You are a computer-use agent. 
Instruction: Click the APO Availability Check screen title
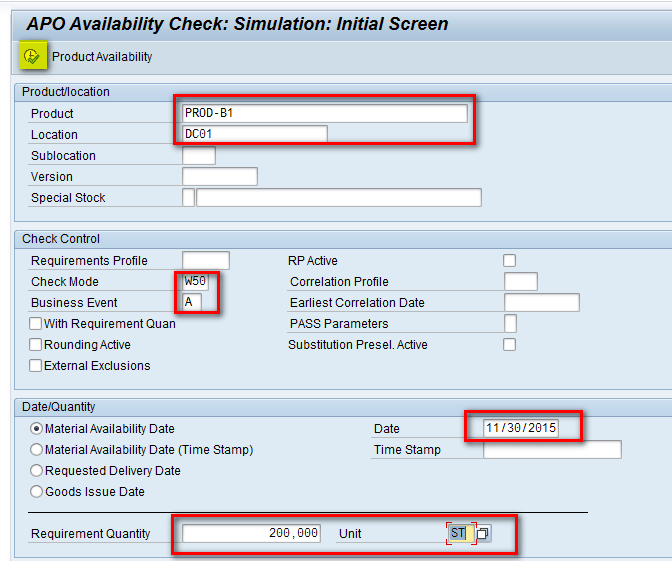237,24
